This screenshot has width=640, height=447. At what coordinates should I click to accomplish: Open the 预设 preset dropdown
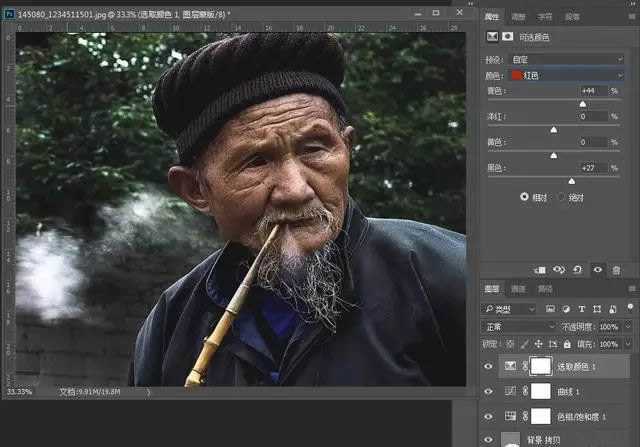tap(566, 59)
